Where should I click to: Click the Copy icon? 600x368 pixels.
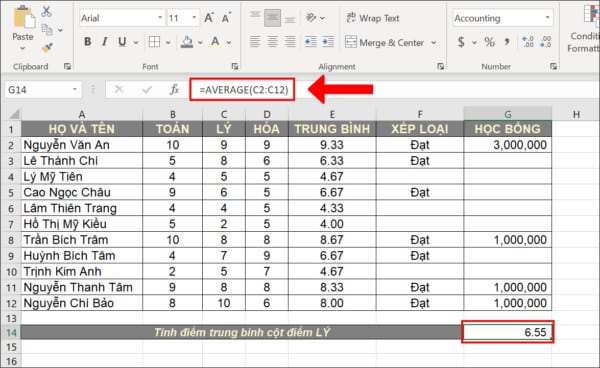tap(47, 29)
